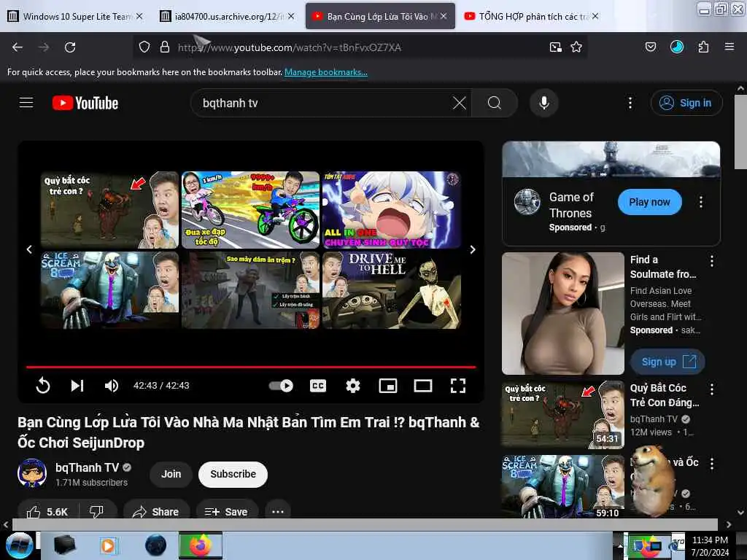
Task: Open end-screen video Drive Me to Hell
Action: pos(392,290)
